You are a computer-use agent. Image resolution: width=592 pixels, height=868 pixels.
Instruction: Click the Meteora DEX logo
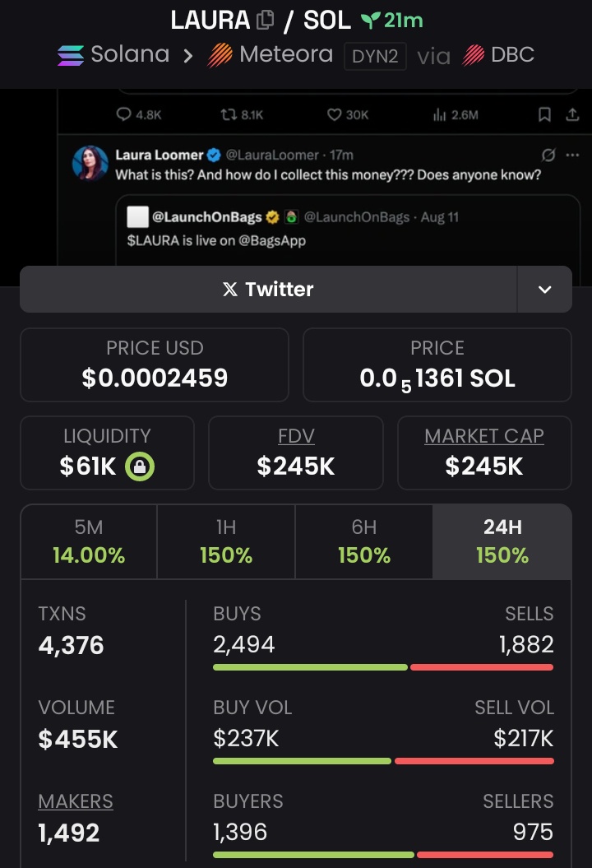tap(220, 55)
